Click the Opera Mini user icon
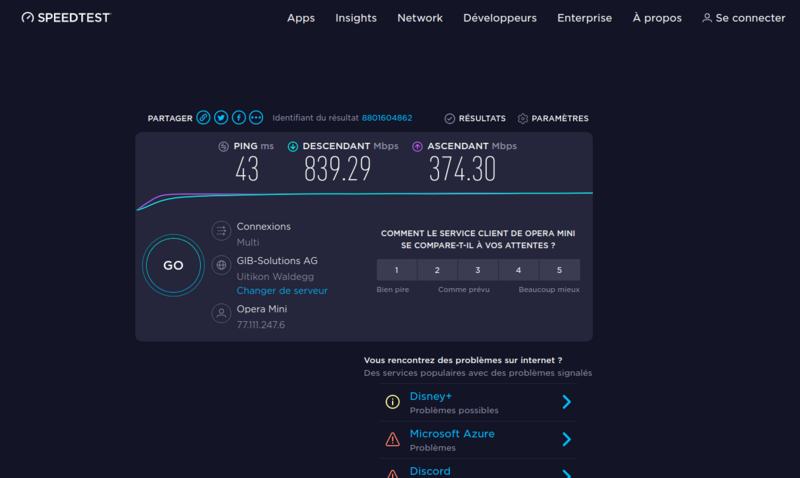800x478 pixels. [x=221, y=313]
